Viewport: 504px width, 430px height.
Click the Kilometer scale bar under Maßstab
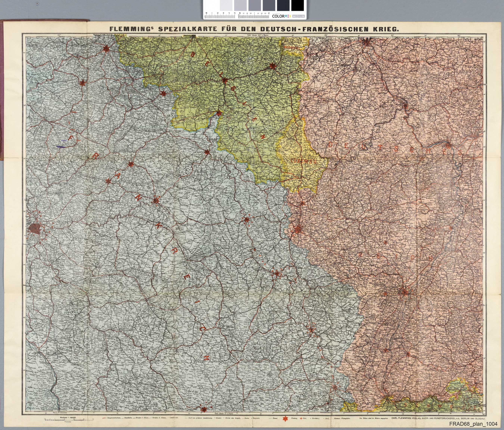pos(69,420)
